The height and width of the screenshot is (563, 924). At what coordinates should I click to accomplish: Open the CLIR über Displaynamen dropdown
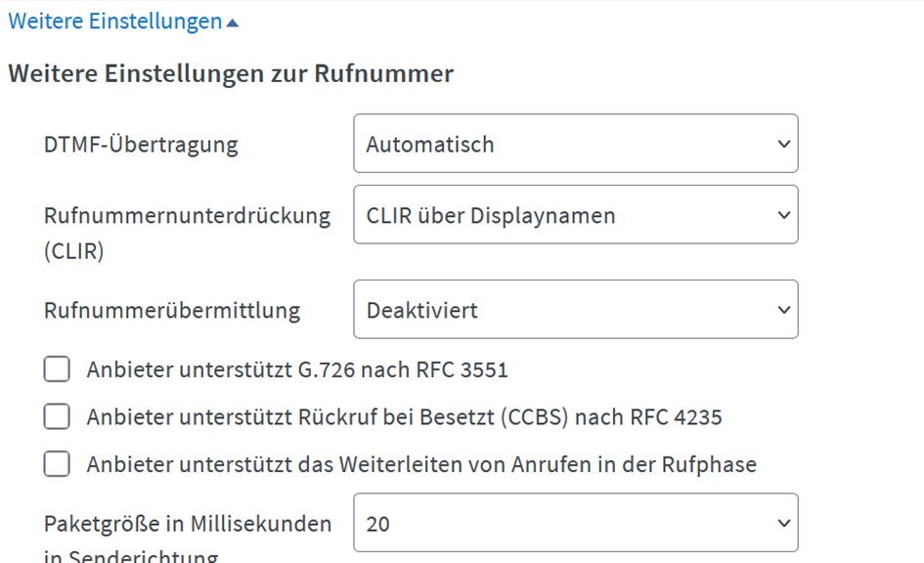[576, 215]
